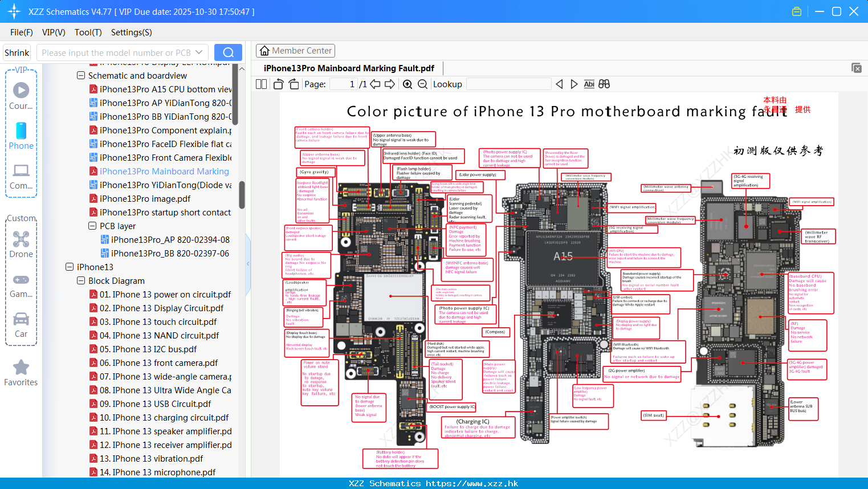868x489 pixels.
Task: Find next lookup result triangle
Action: point(574,84)
